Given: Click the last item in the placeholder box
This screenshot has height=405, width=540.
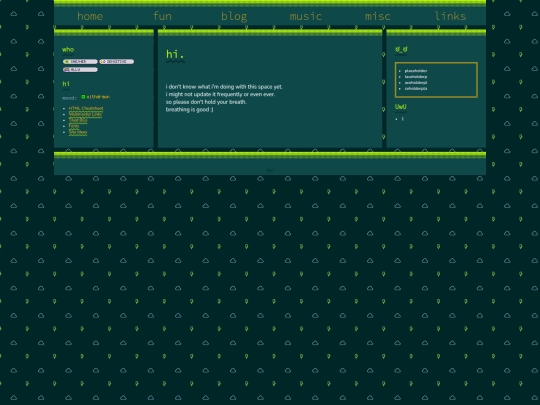Looking at the screenshot, I should (416, 89).
